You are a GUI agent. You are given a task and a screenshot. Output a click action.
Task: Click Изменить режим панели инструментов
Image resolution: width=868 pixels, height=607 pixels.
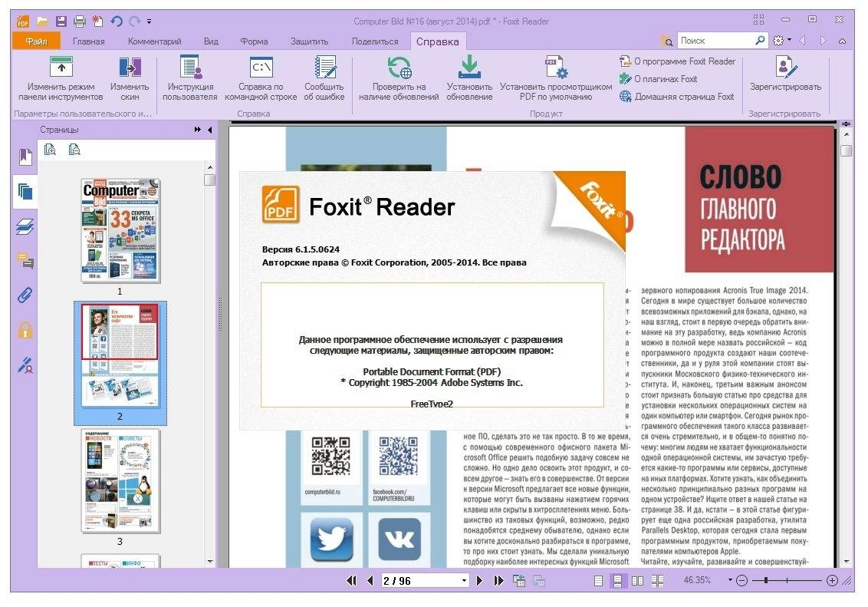[61, 78]
